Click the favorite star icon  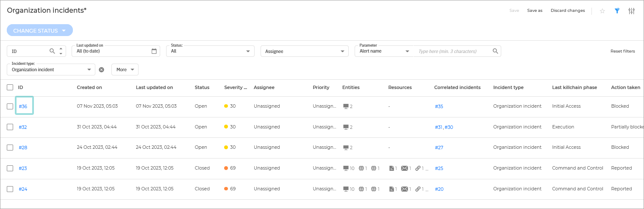[602, 11]
